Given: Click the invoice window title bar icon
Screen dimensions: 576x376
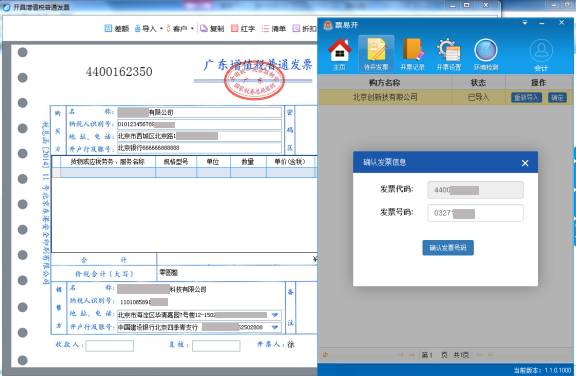Looking at the screenshot, I should coord(6,7).
